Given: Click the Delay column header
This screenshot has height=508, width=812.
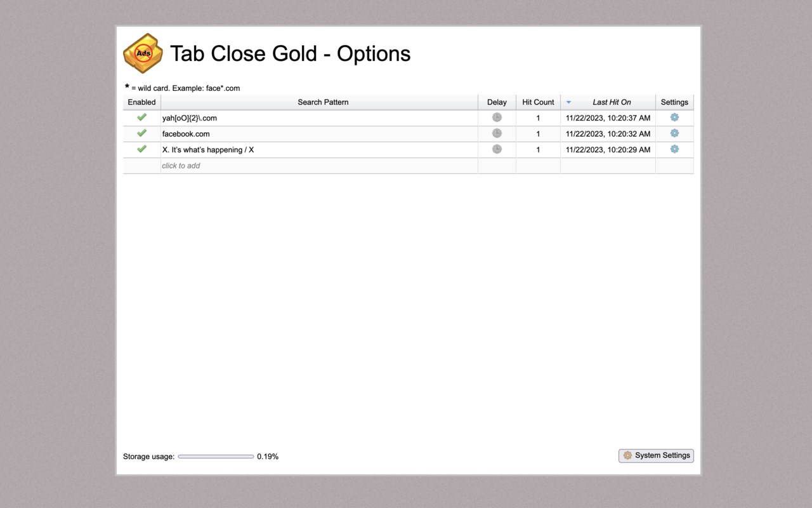Looking at the screenshot, I should (x=497, y=102).
